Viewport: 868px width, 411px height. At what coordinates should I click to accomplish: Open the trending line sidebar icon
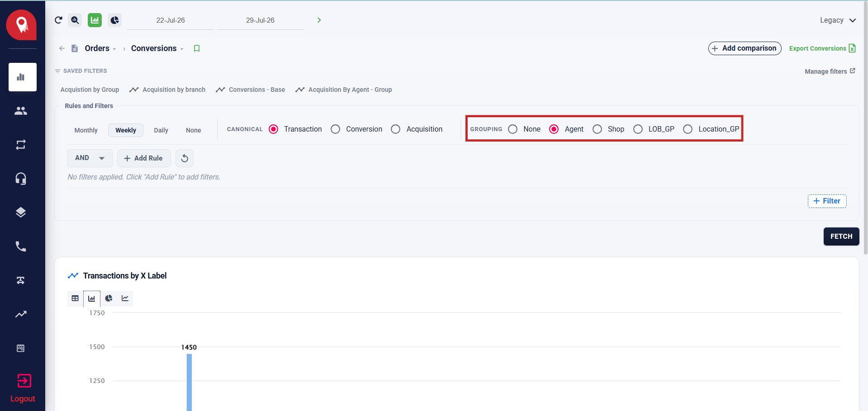tap(21, 314)
